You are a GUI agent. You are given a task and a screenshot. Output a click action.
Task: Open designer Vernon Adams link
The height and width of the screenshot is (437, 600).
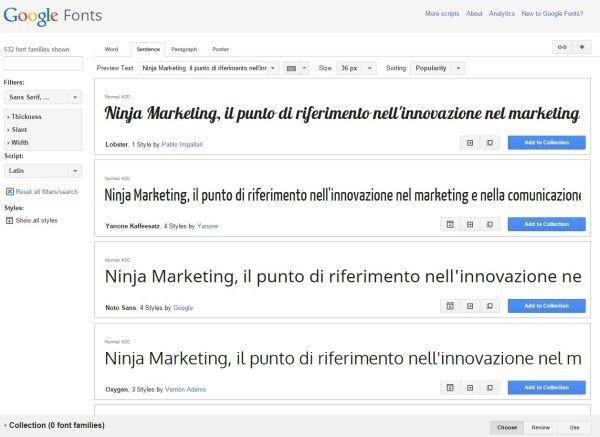[185, 390]
